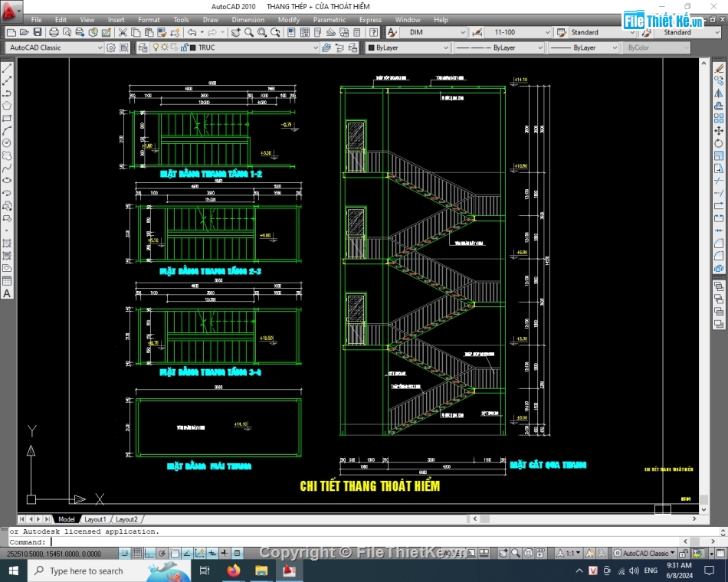Click the Model tab

pos(67,519)
